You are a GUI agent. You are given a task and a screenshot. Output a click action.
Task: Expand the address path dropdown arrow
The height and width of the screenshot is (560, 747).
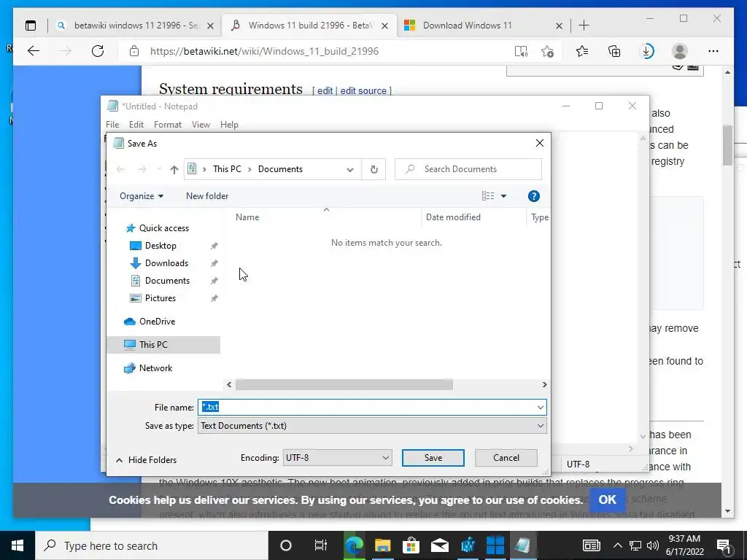click(349, 169)
